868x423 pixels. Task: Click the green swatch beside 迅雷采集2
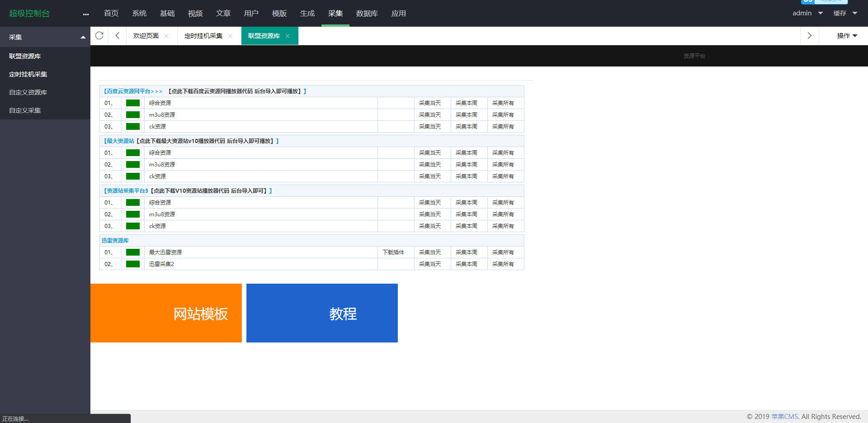click(133, 264)
